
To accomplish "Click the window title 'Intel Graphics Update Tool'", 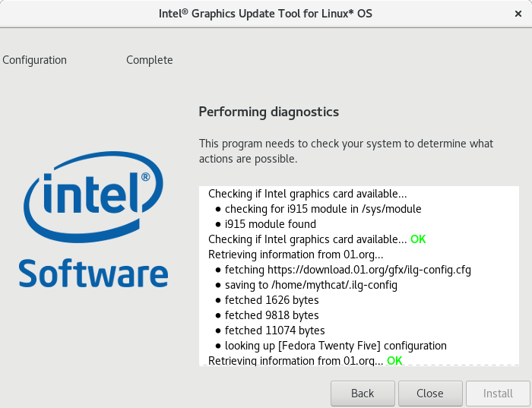I will tap(265, 14).
